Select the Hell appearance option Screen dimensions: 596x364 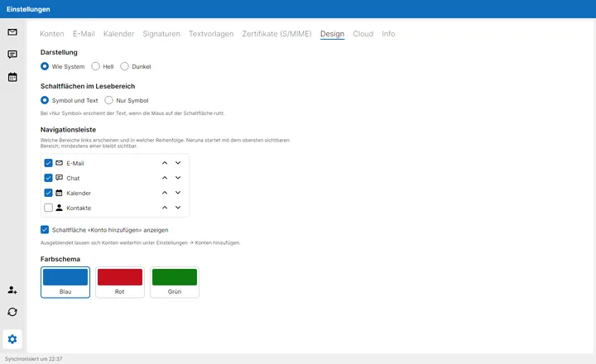[x=95, y=66]
